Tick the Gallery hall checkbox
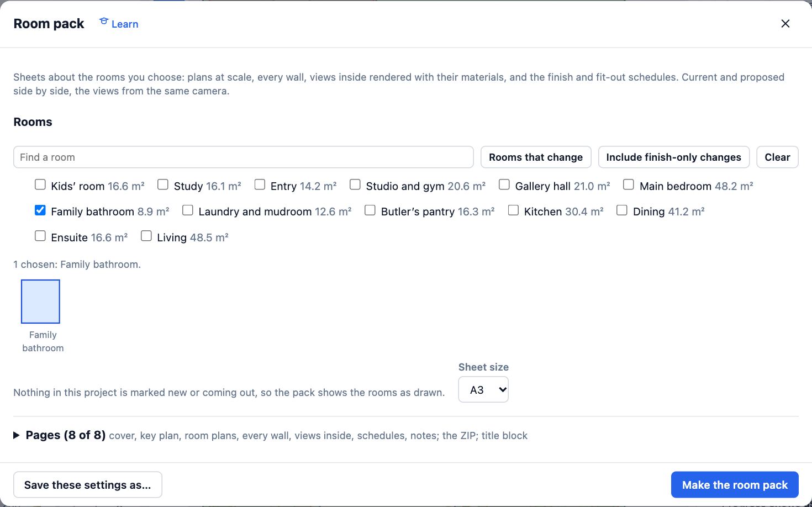Screen dimensions: 812x507 pyautogui.click(x=504, y=184)
